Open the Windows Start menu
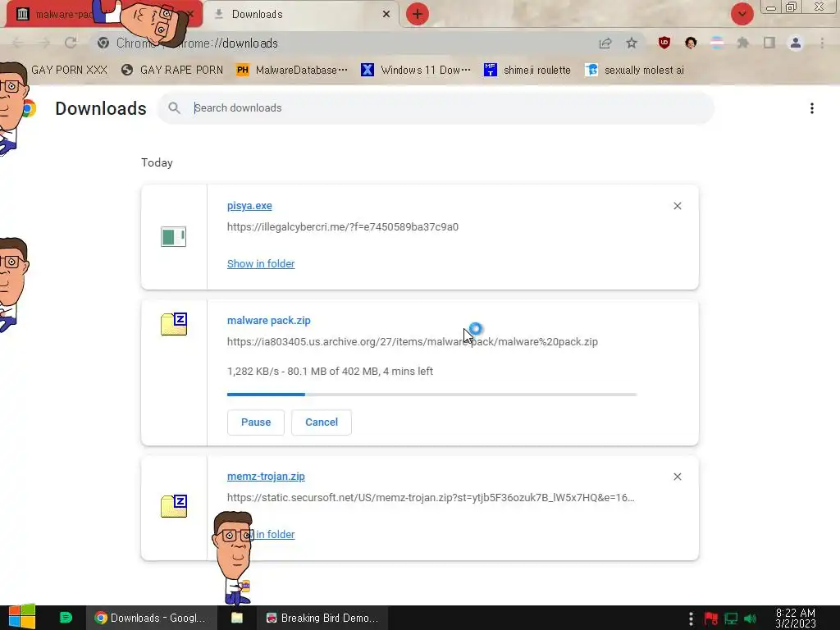840x630 pixels. 21,617
